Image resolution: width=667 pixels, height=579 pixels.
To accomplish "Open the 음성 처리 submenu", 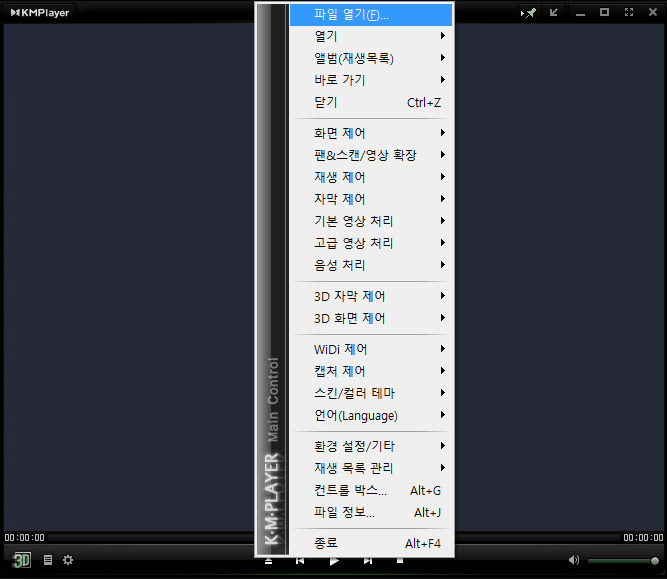I will (371, 265).
